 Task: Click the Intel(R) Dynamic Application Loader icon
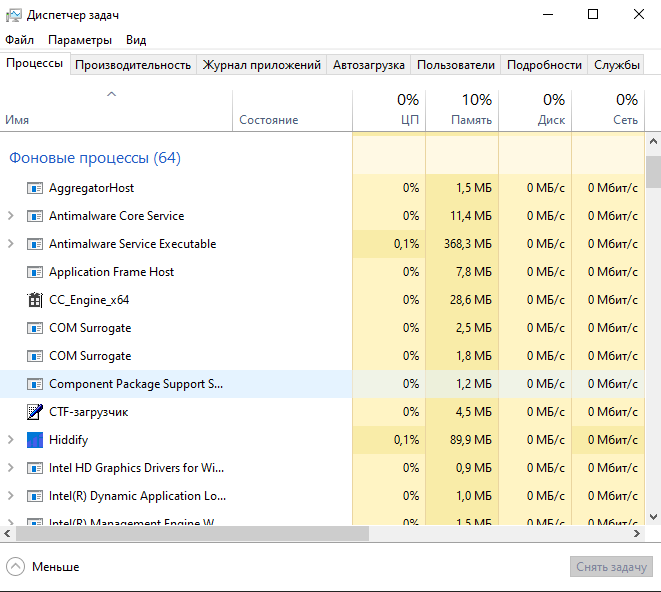click(x=35, y=496)
